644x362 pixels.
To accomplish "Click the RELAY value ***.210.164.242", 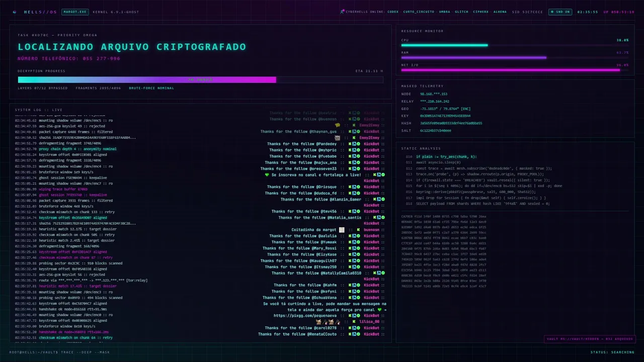I will 435,101.
